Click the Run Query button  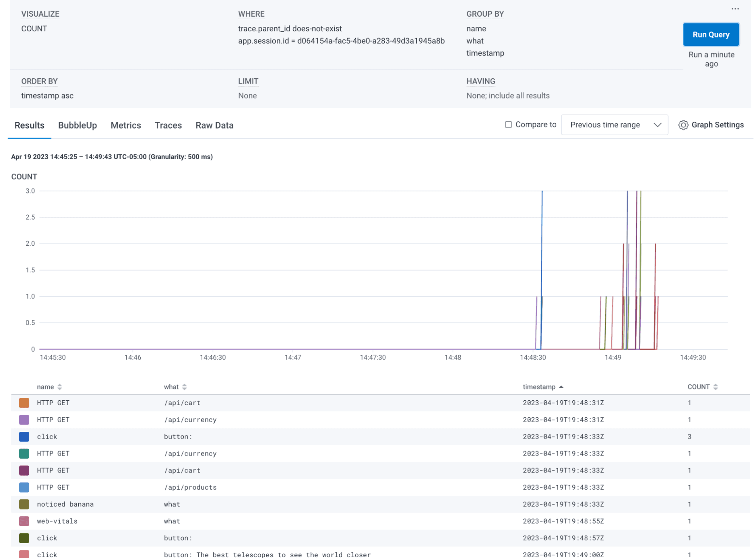tap(711, 34)
